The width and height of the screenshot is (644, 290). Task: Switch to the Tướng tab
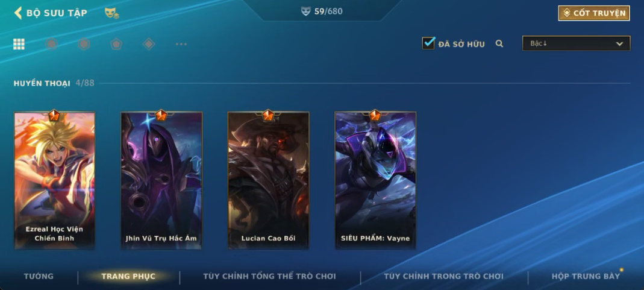tap(39, 277)
